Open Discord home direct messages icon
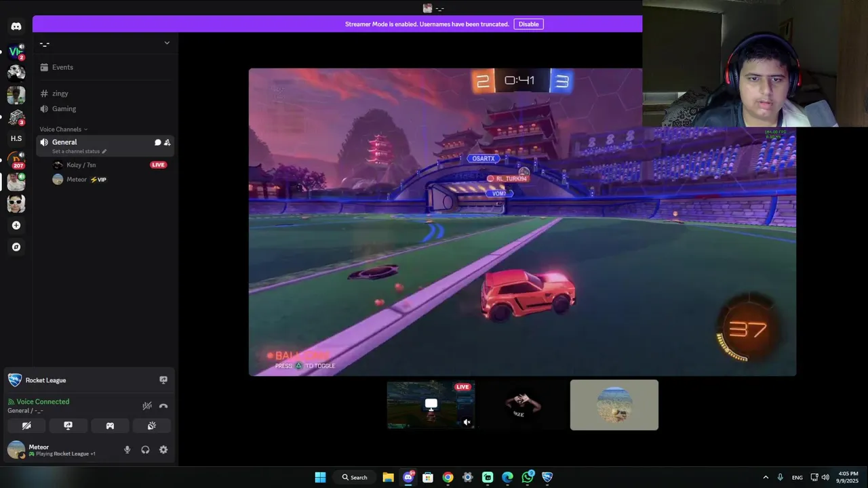868x488 pixels. pos(16,26)
